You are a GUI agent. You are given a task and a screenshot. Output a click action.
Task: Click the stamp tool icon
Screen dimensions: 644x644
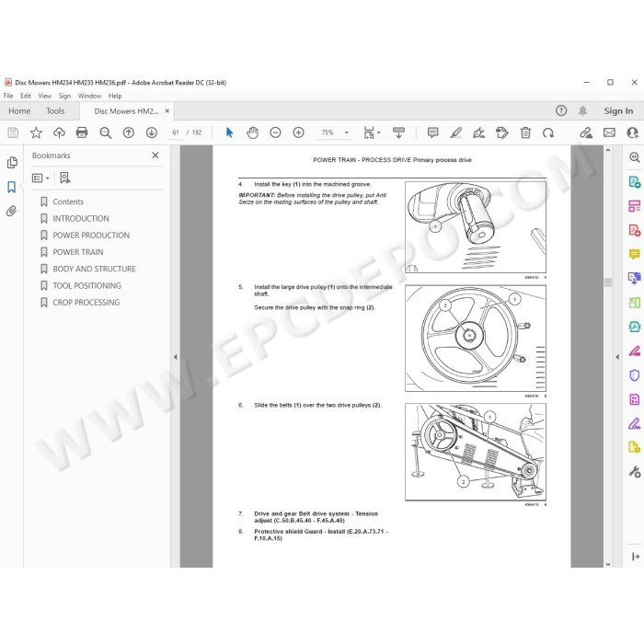(x=502, y=132)
